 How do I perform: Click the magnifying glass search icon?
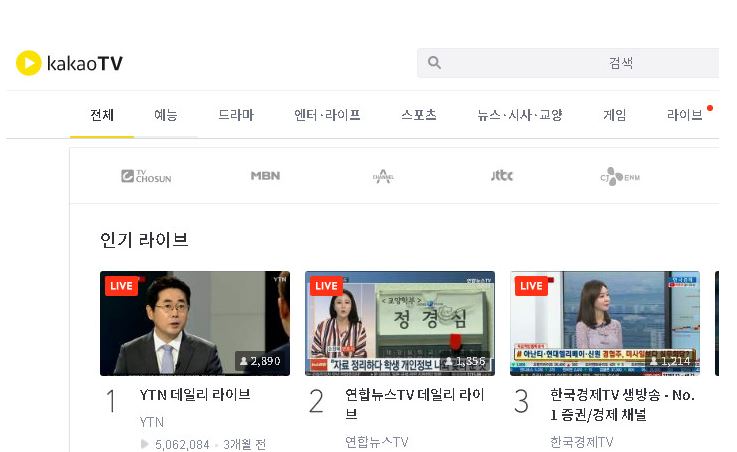tap(434, 62)
